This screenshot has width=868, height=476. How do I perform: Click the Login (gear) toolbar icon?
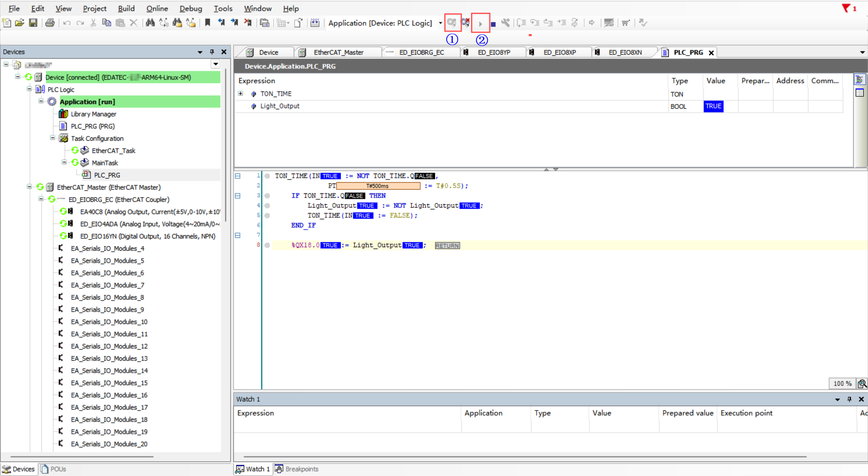click(452, 23)
